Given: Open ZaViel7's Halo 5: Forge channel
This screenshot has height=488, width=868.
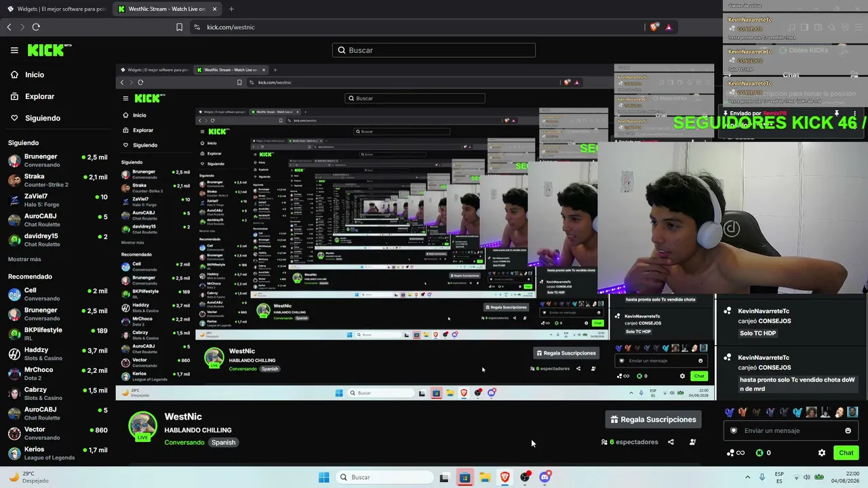Looking at the screenshot, I should click(x=58, y=200).
